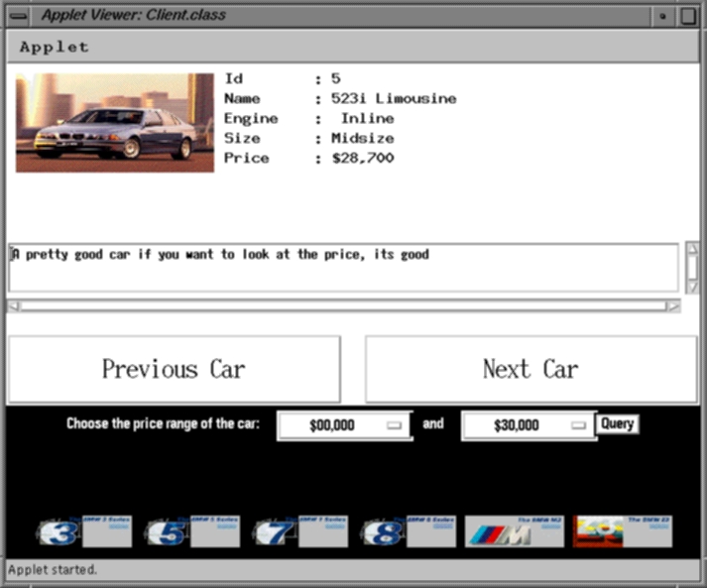Go to the Next Car

531,369
